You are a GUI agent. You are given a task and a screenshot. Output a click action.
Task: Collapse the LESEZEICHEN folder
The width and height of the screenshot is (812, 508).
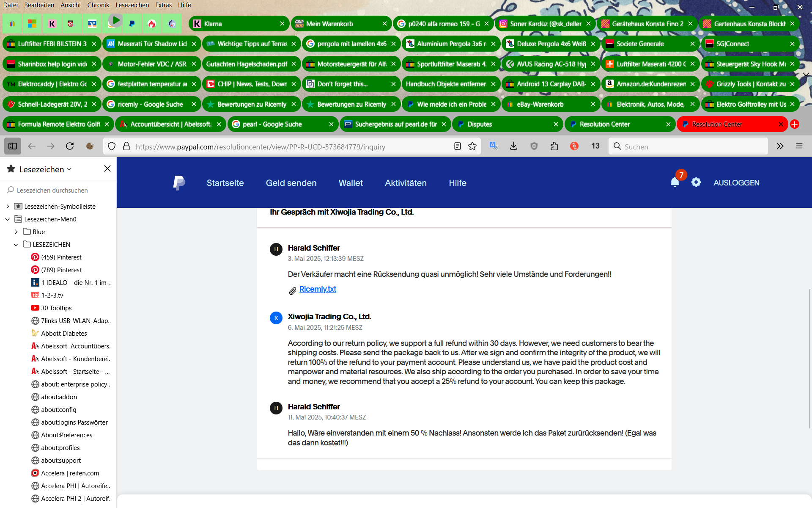point(16,245)
